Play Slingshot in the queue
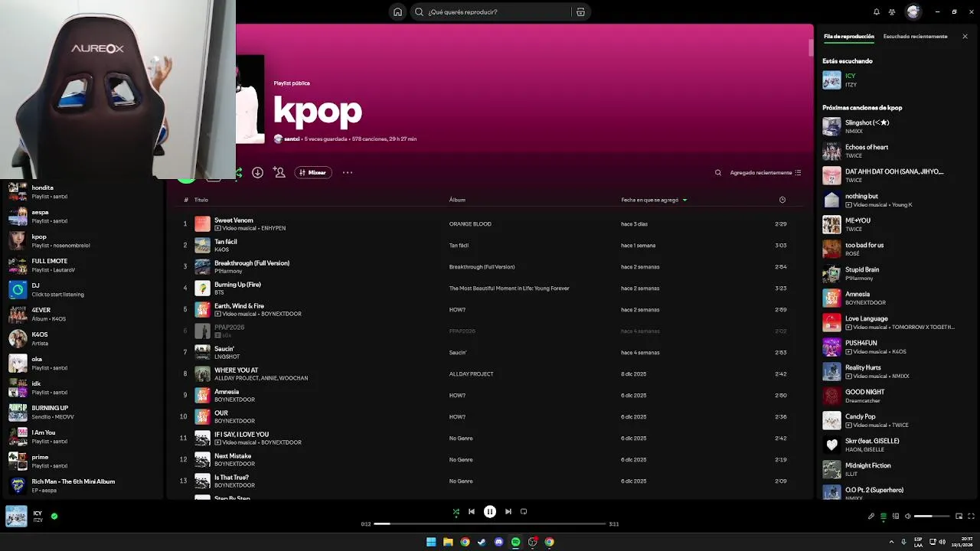 (896, 126)
